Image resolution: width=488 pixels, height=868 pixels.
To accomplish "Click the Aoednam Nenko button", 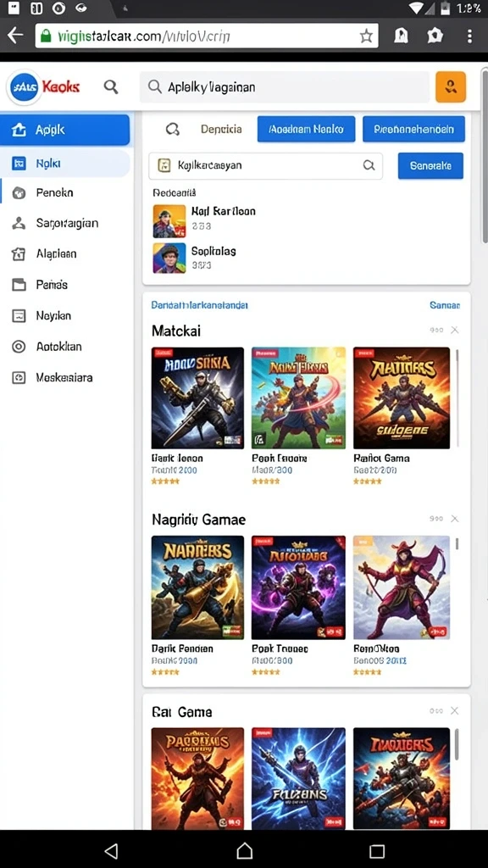I will 306,129.
